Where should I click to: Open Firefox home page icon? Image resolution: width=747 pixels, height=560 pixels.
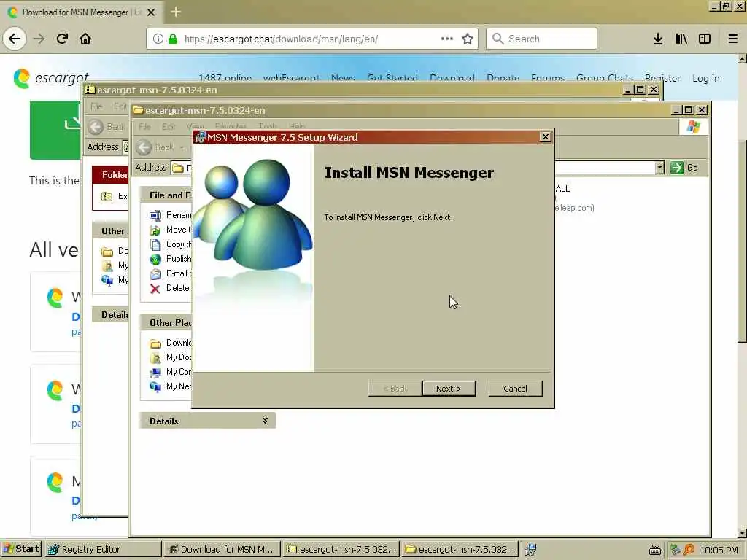tap(85, 39)
